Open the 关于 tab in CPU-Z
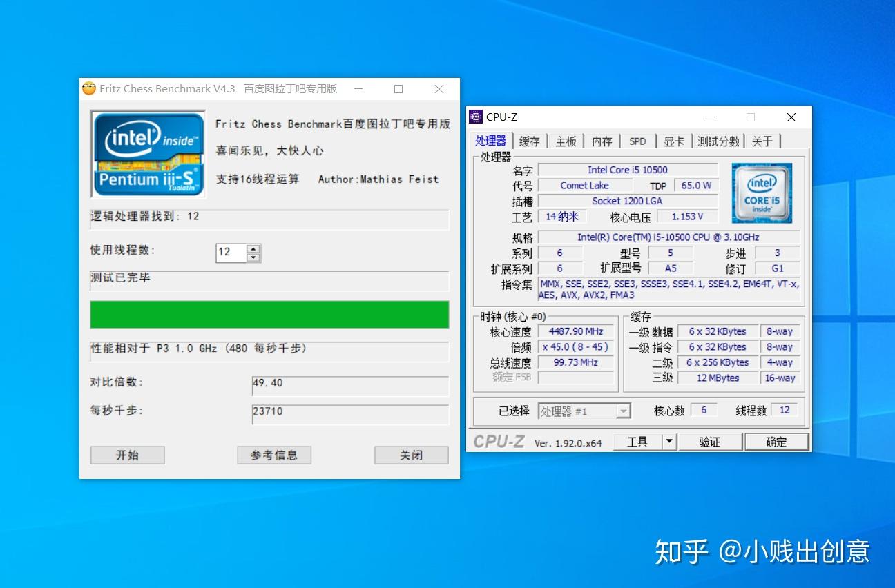895x588 pixels. (x=762, y=141)
